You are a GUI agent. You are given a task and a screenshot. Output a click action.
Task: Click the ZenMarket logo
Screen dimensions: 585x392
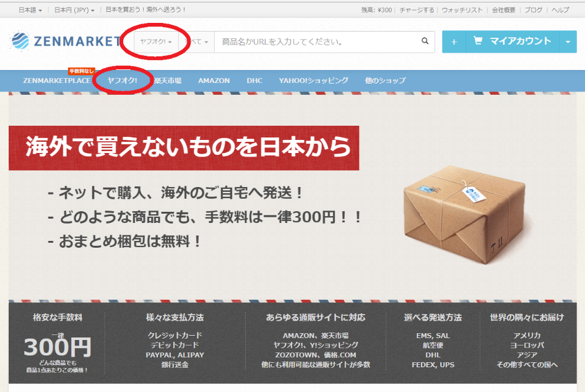point(66,41)
